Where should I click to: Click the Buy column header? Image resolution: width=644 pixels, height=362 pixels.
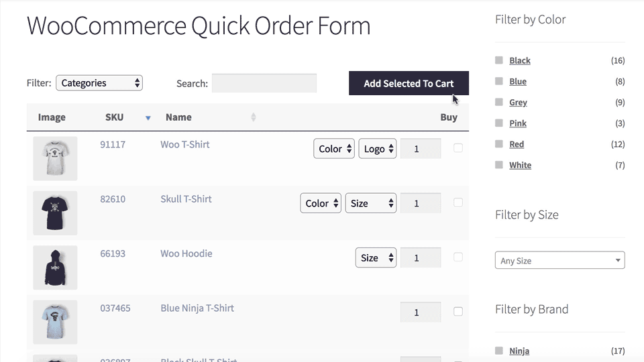[449, 117]
